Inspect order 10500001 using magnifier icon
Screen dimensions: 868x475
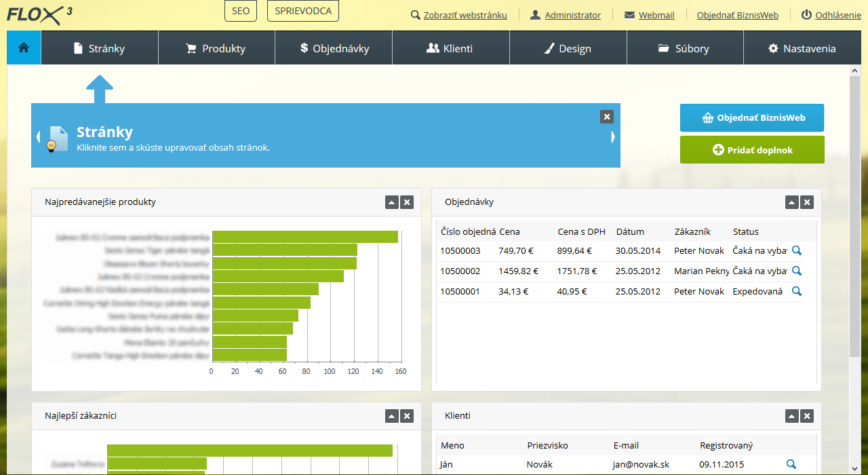[x=797, y=292]
